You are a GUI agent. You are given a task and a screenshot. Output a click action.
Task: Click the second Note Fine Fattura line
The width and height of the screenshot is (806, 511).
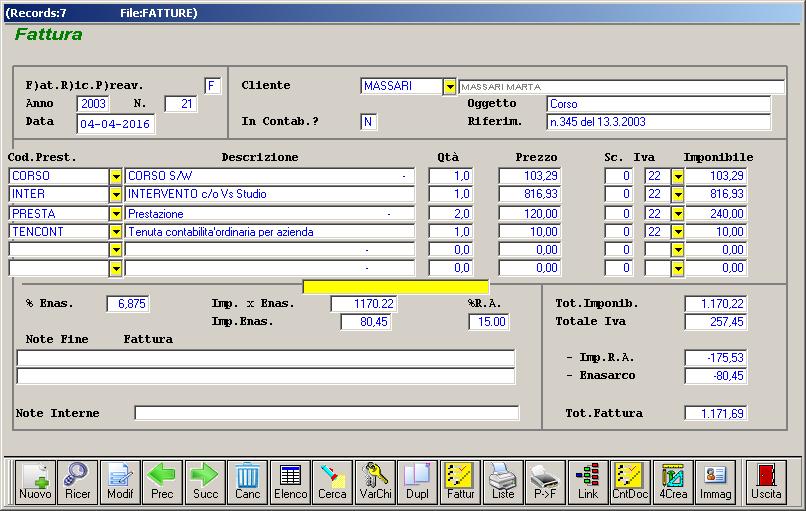[x=266, y=376]
